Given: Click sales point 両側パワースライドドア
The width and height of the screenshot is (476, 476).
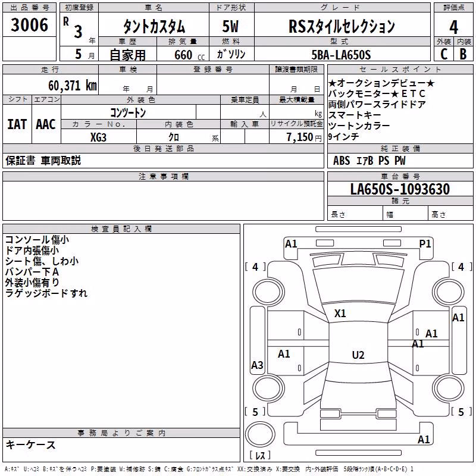Looking at the screenshot, I should pos(377,104).
